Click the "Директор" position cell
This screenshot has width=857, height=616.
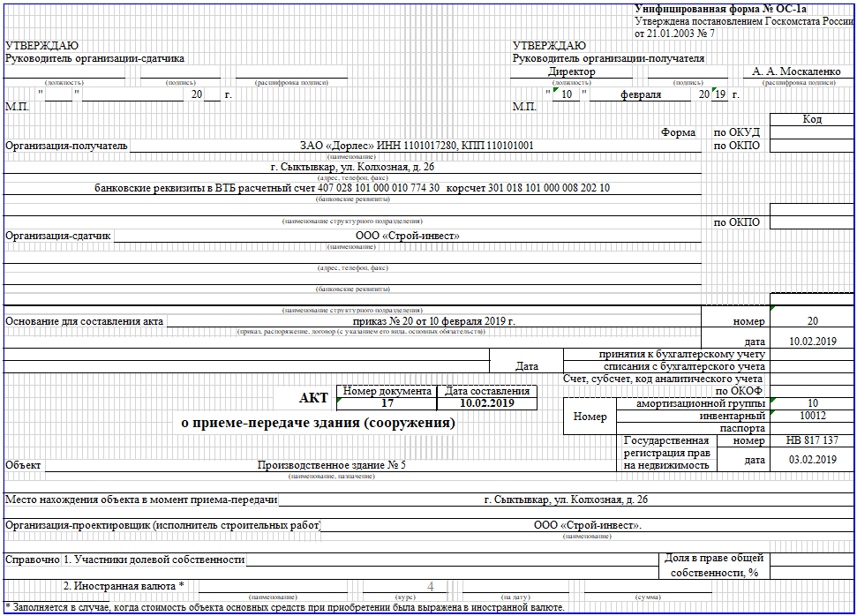(571, 71)
